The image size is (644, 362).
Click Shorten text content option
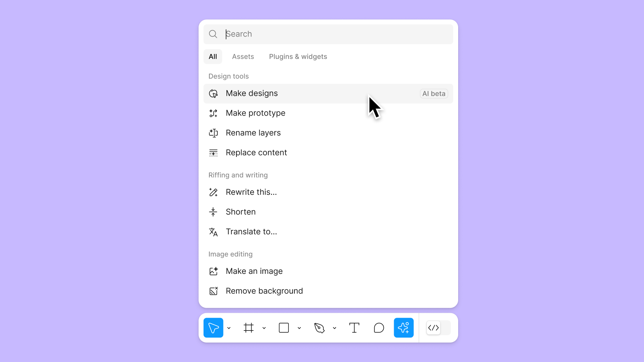tap(240, 212)
